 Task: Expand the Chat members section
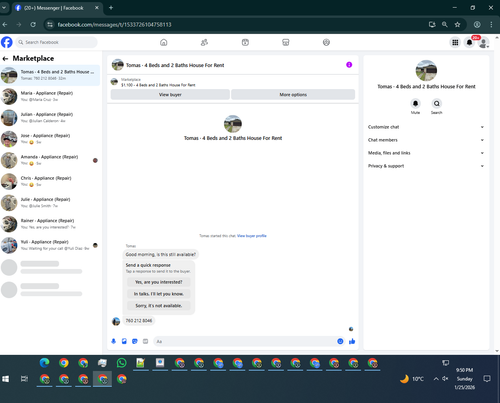pos(426,140)
